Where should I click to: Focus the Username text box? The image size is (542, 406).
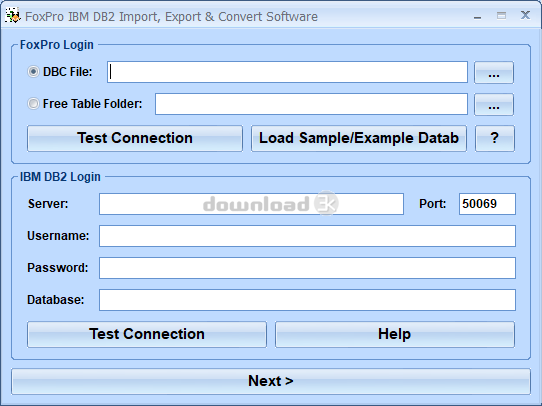307,236
